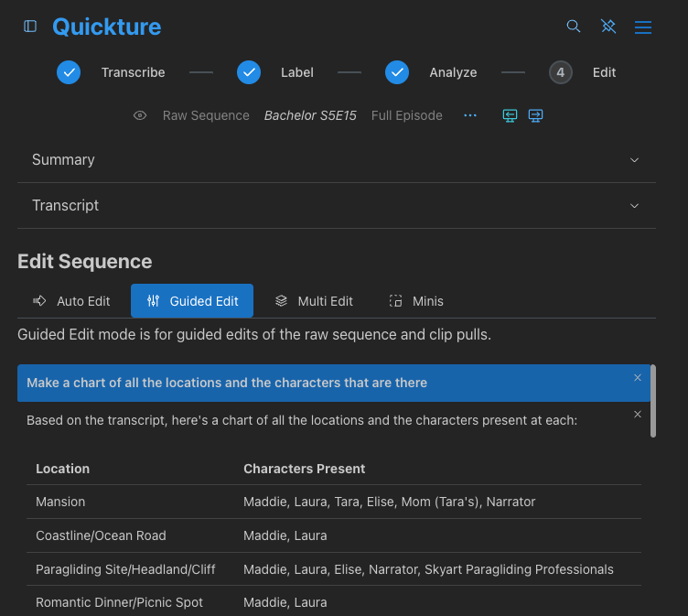Switch to the Auto Edit tab
The image size is (688, 616).
[x=71, y=301]
